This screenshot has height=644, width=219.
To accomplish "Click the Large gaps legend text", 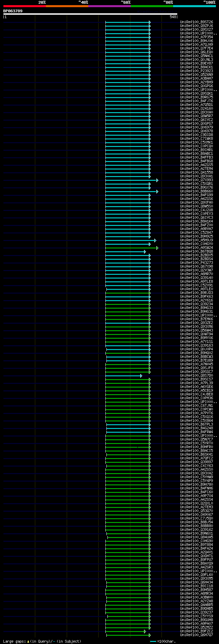I will [42, 641].
